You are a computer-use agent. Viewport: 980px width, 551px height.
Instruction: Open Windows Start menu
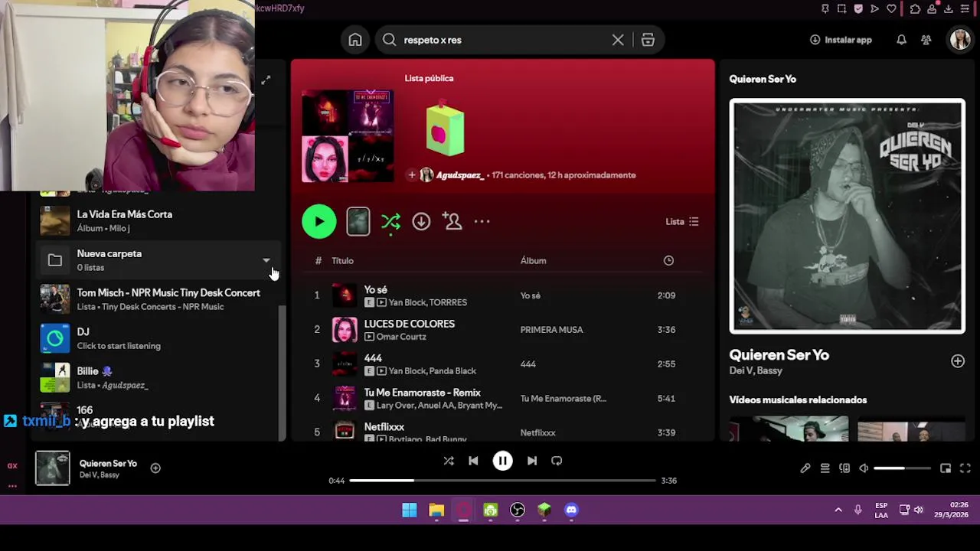[410, 510]
